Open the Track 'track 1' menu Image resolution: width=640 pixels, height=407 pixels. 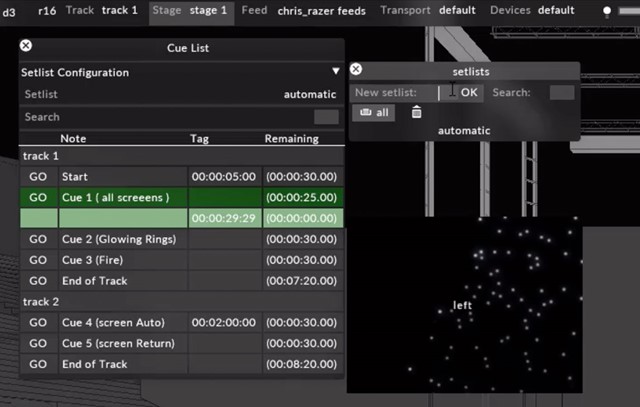point(102,10)
